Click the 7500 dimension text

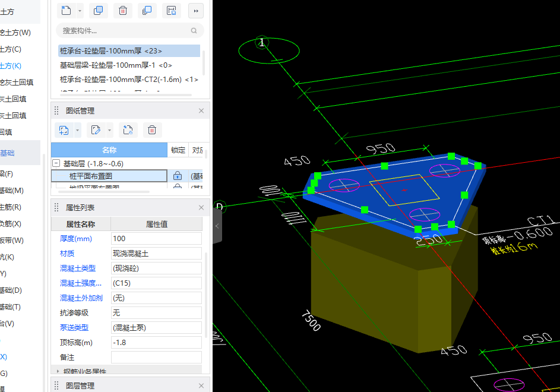pos(311,321)
